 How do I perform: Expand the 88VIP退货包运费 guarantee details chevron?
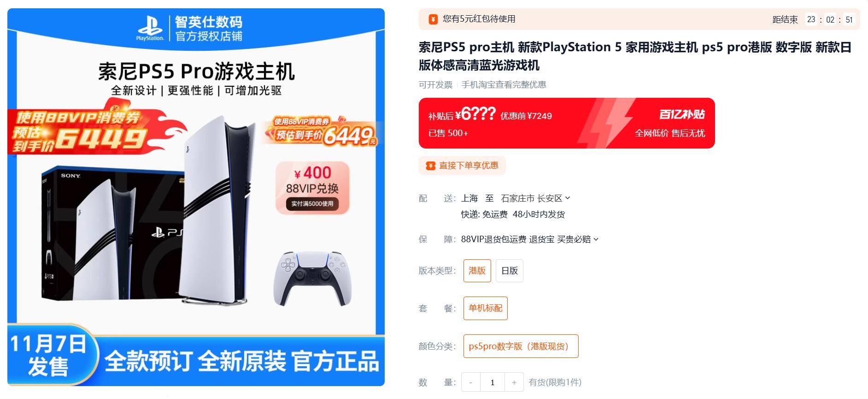[x=596, y=239]
